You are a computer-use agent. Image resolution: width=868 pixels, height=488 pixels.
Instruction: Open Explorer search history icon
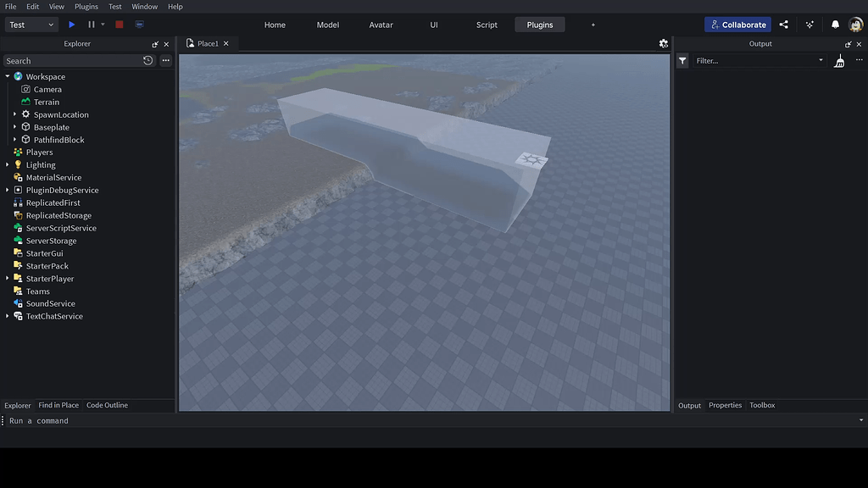147,61
